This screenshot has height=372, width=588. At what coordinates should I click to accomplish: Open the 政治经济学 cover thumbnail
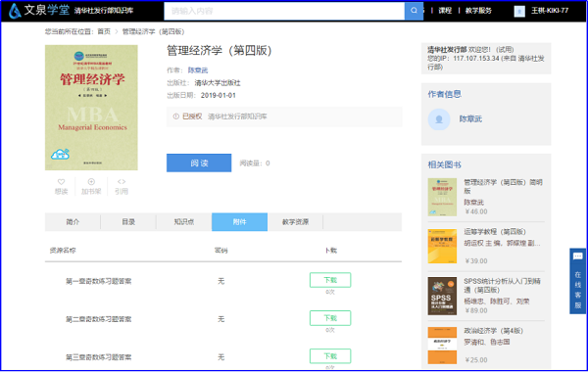tap(442, 346)
